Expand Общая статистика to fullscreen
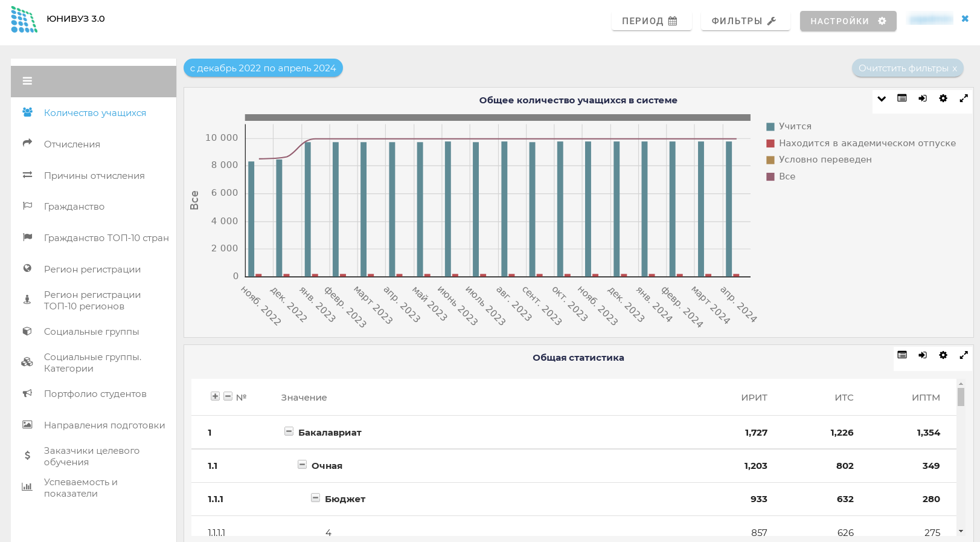980x542 pixels. (964, 355)
